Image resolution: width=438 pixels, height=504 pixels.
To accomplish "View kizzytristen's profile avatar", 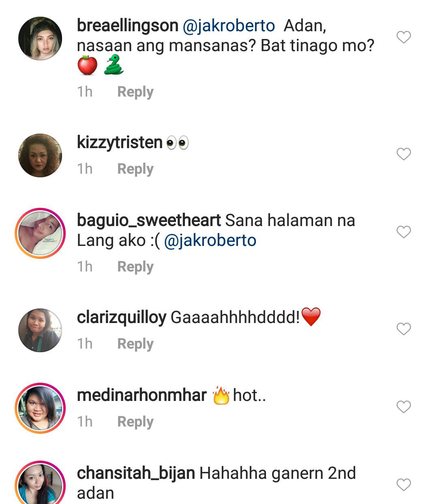I will [x=40, y=155].
